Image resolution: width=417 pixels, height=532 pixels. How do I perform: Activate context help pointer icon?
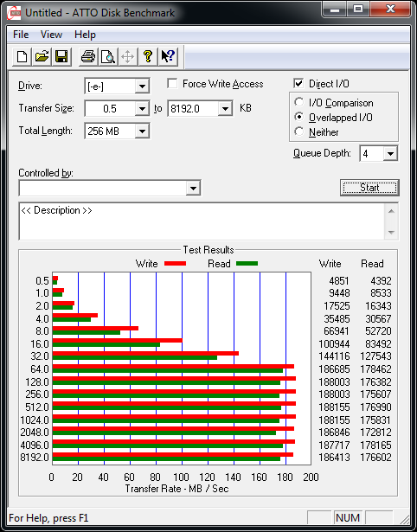click(x=168, y=56)
